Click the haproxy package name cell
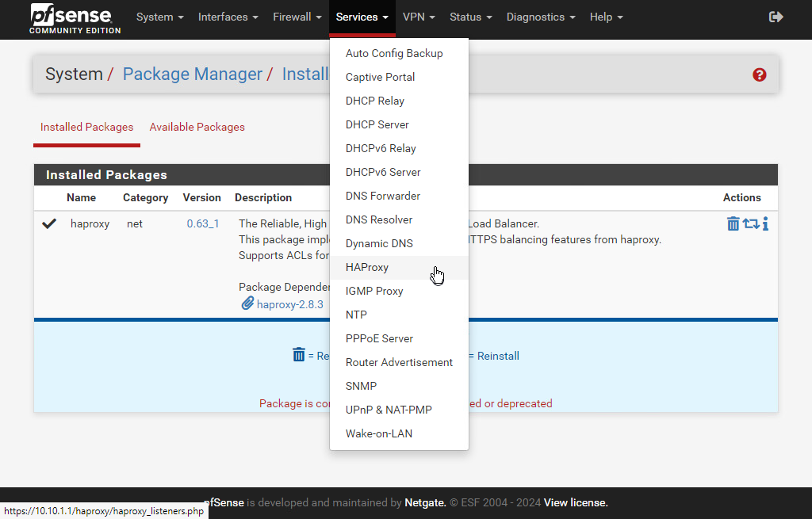This screenshot has width=812, height=519. [90, 223]
